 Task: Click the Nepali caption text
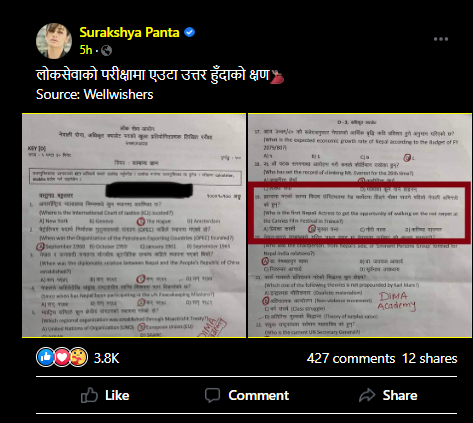point(153,75)
